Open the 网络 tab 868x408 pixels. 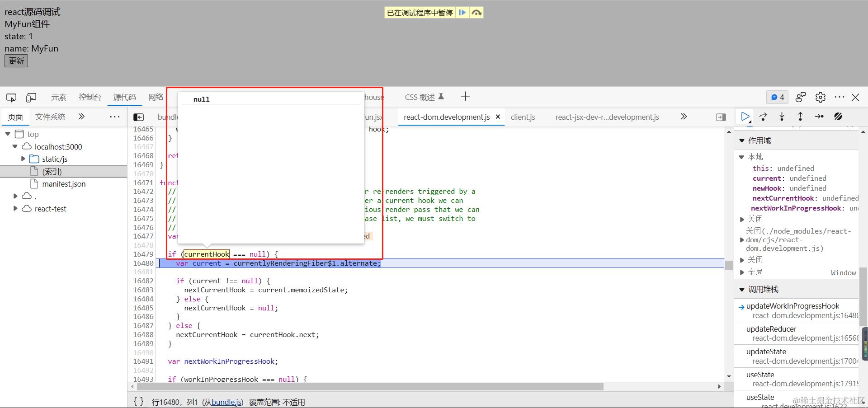156,97
